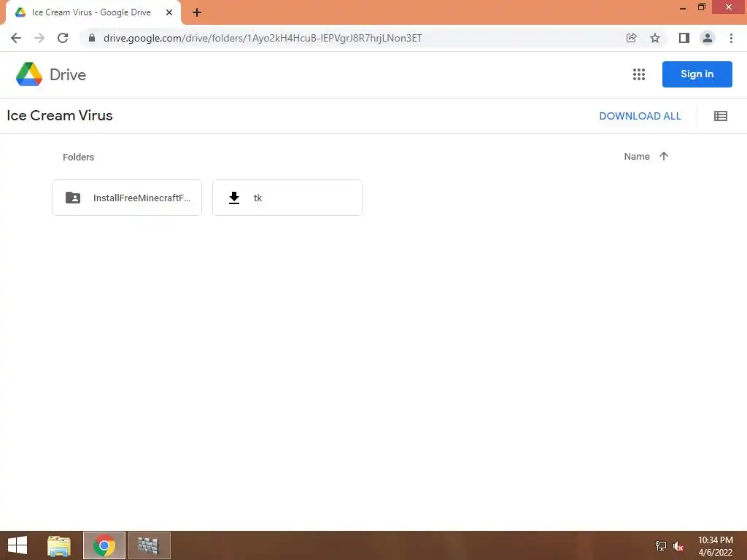
Task: Go back with the browser back arrow
Action: (16, 38)
